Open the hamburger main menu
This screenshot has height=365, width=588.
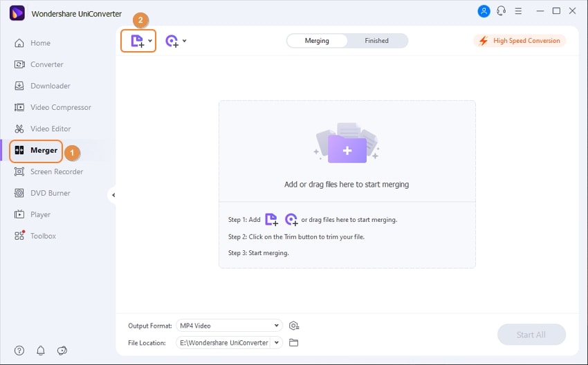click(518, 11)
